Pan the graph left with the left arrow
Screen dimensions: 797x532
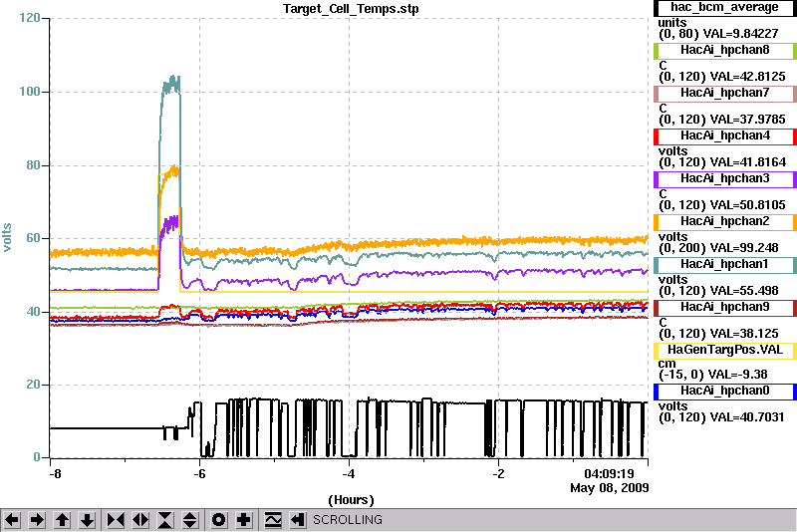[12, 520]
